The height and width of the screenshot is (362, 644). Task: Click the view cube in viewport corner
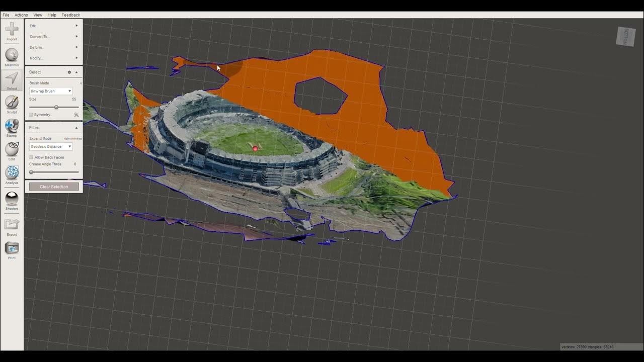(626, 36)
